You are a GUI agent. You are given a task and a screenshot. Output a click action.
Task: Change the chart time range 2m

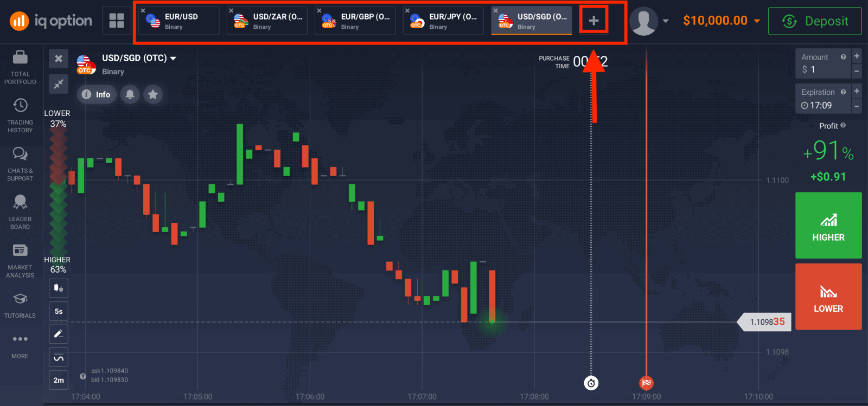[x=59, y=380]
